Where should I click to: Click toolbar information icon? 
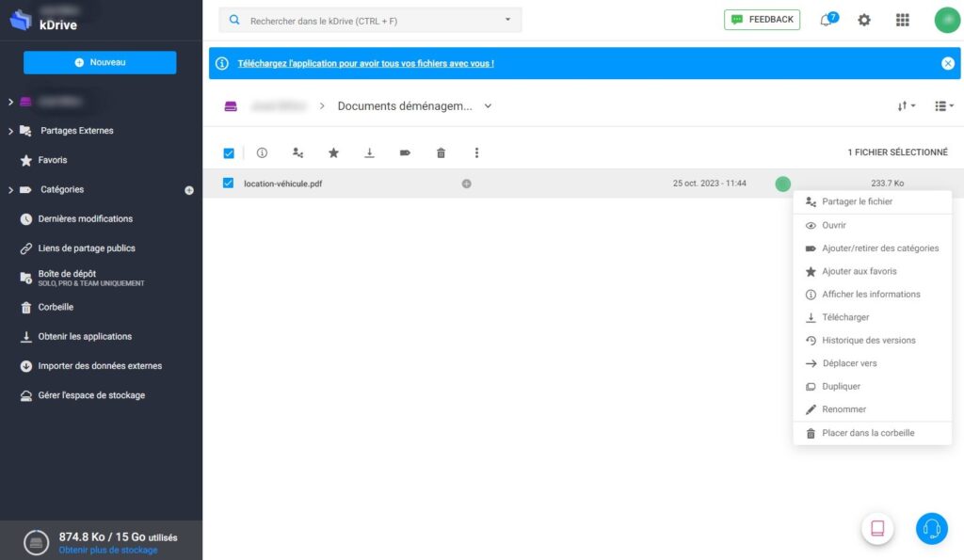(262, 153)
